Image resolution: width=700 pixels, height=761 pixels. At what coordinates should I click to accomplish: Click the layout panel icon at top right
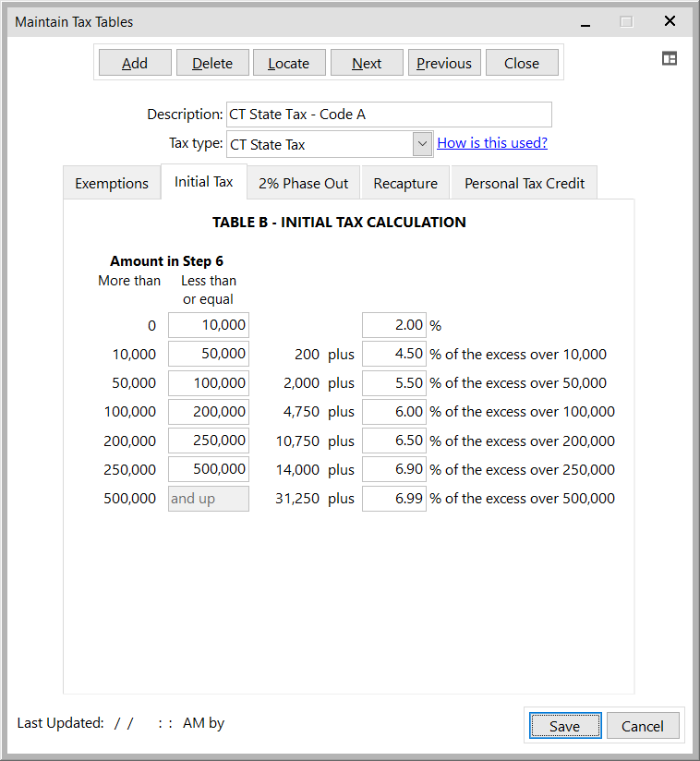[670, 58]
